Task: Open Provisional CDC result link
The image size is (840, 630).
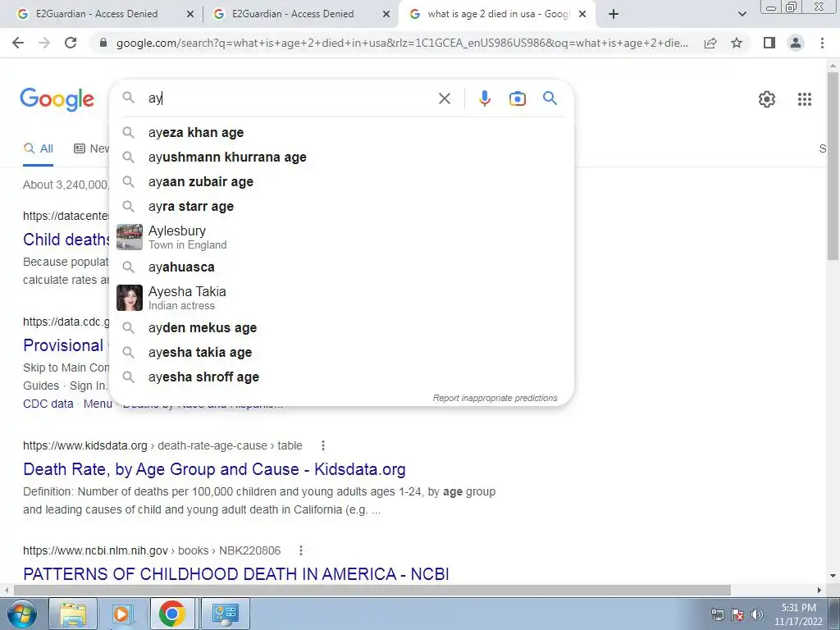Action: [x=63, y=345]
